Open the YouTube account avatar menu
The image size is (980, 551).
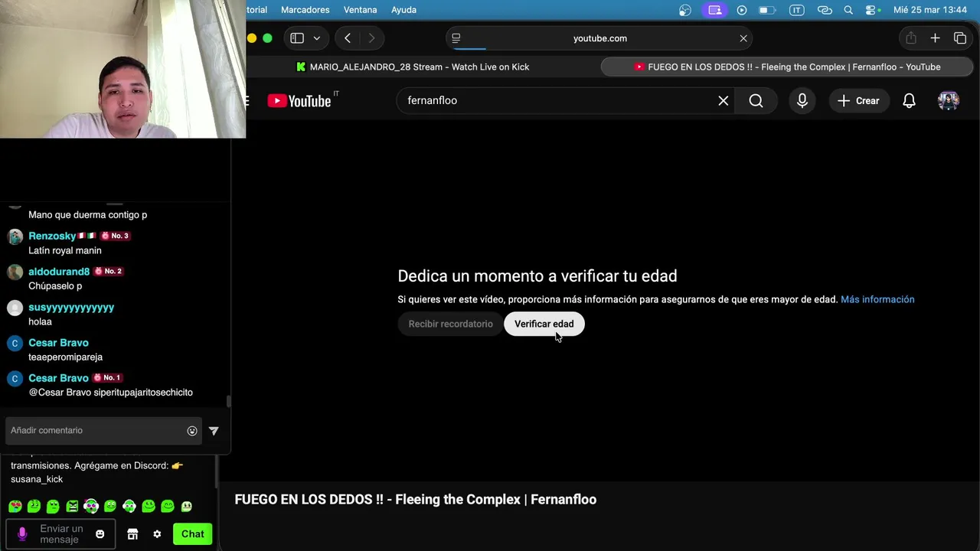point(948,100)
